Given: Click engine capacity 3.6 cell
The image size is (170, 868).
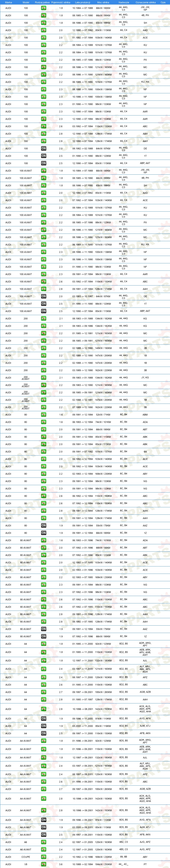Looking at the screenshot, I should pyautogui.click(x=61, y=864).
